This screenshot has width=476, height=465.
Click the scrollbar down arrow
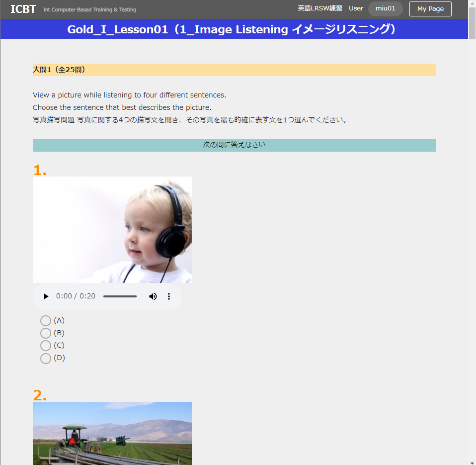point(472,461)
